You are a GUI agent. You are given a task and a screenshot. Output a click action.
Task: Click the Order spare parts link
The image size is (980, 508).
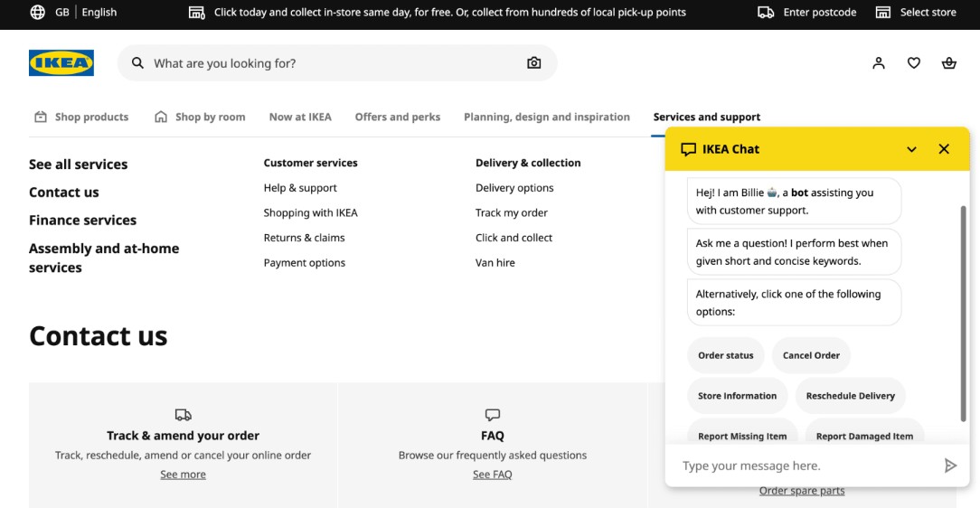pyautogui.click(x=802, y=491)
